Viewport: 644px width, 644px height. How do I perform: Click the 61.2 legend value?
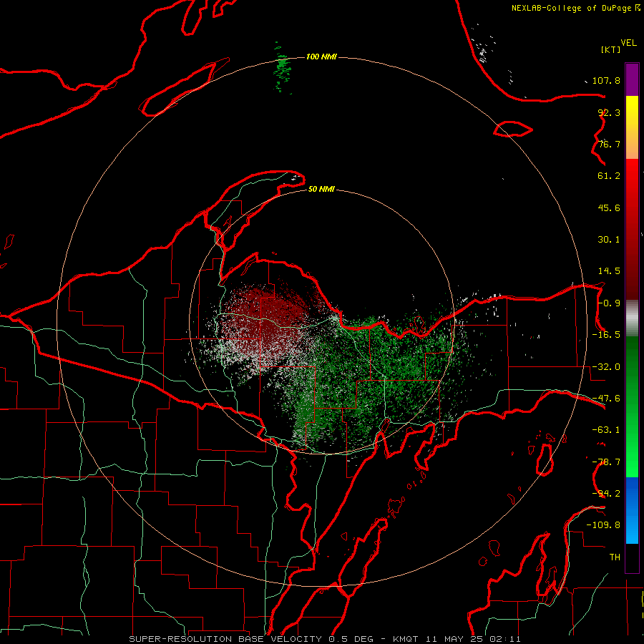pyautogui.click(x=609, y=176)
